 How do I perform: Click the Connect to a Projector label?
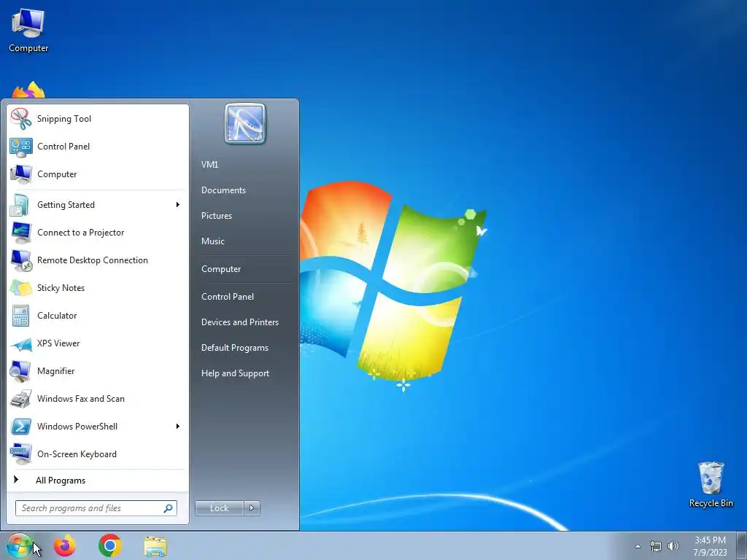80,233
